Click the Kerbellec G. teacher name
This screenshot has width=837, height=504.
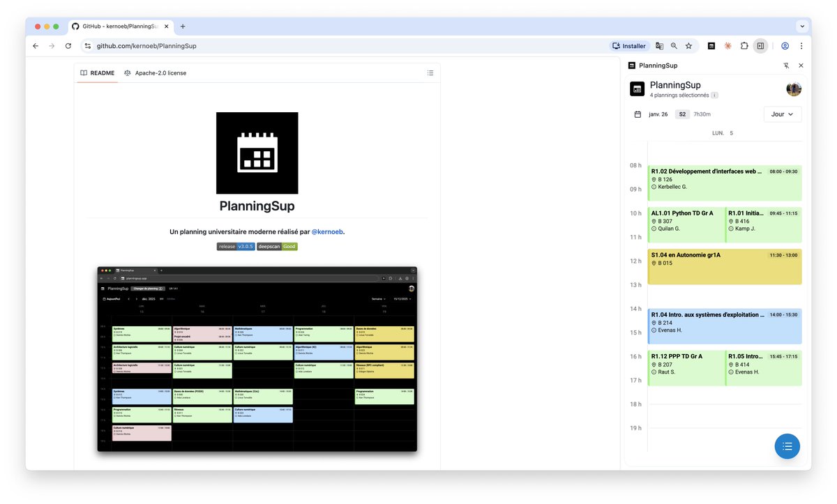coord(672,187)
